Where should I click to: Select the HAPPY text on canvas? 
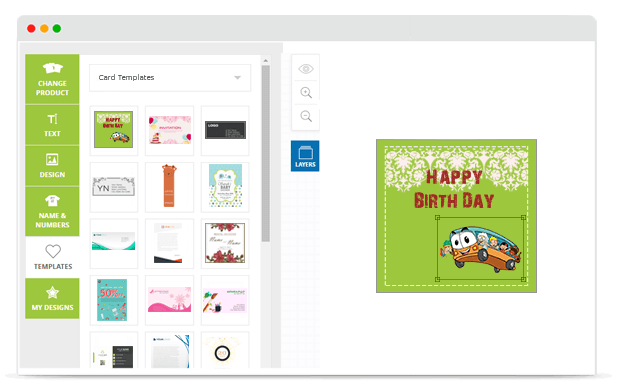[454, 177]
